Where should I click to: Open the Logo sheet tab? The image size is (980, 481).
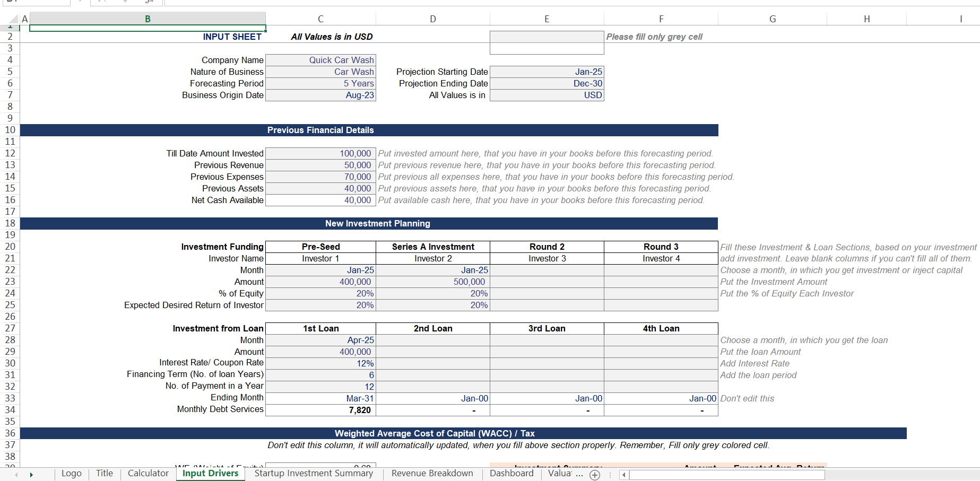[x=72, y=474]
